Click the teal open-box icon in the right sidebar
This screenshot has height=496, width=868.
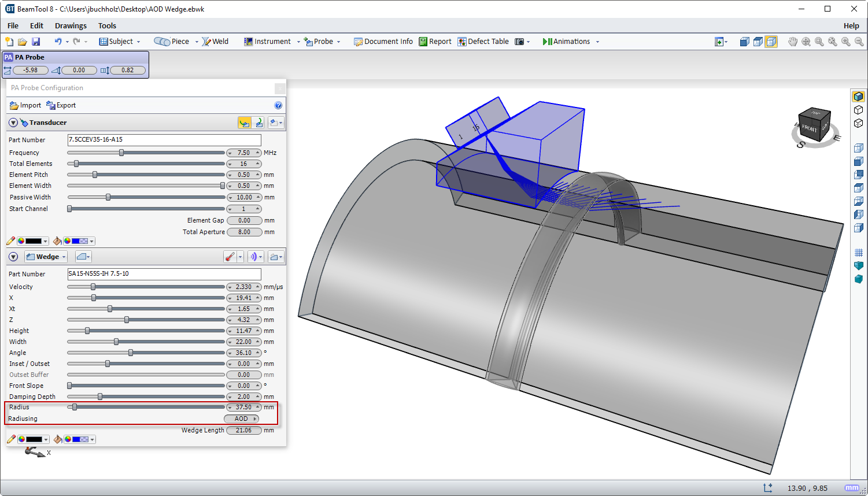(859, 265)
